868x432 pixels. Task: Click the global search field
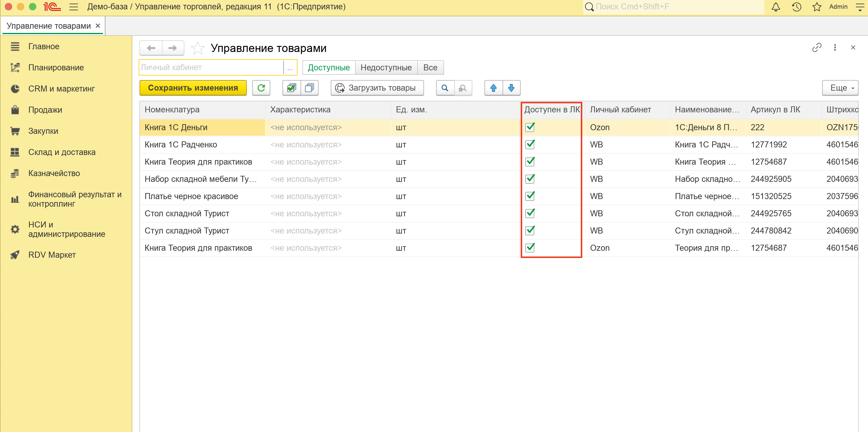click(x=674, y=7)
